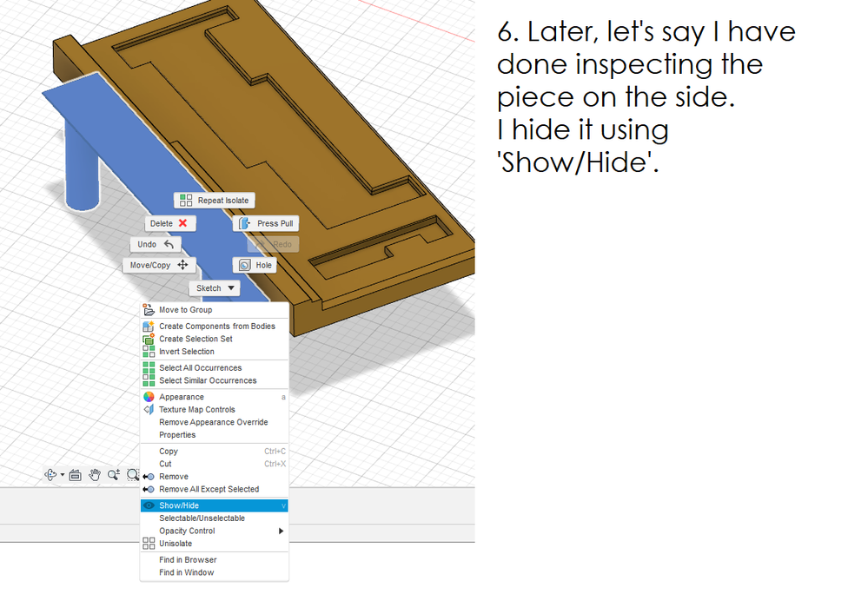
Task: Choose Find in Browser
Action: [x=215, y=560]
